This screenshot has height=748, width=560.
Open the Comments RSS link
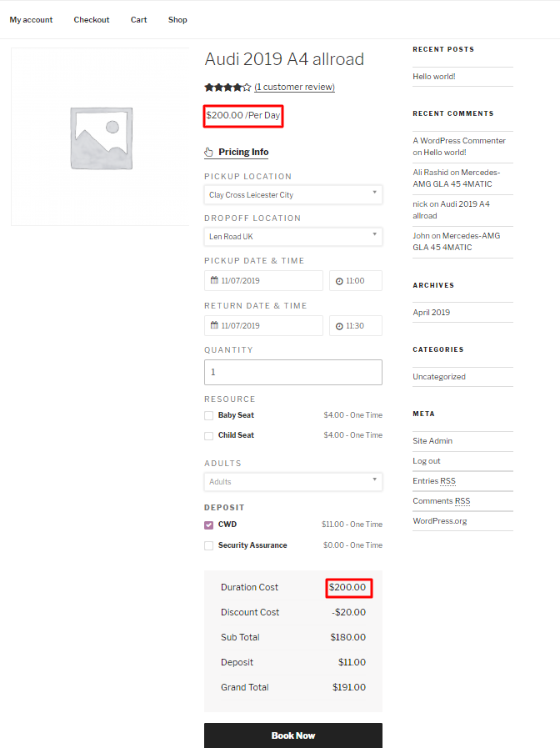(442, 501)
